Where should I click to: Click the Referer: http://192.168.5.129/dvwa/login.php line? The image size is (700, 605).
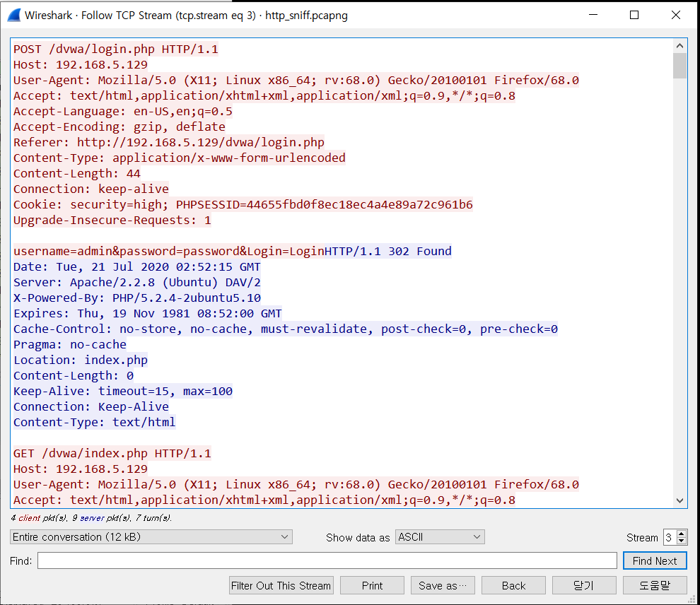169,142
